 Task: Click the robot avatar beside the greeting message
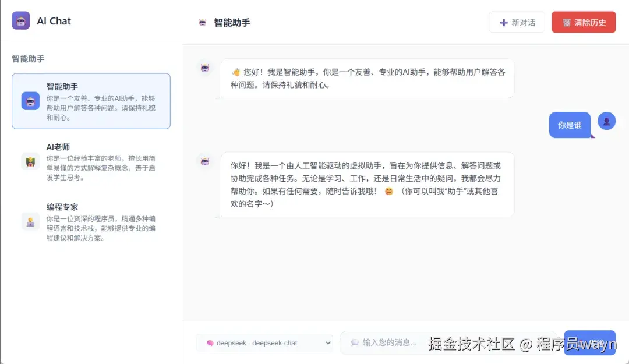tap(204, 68)
